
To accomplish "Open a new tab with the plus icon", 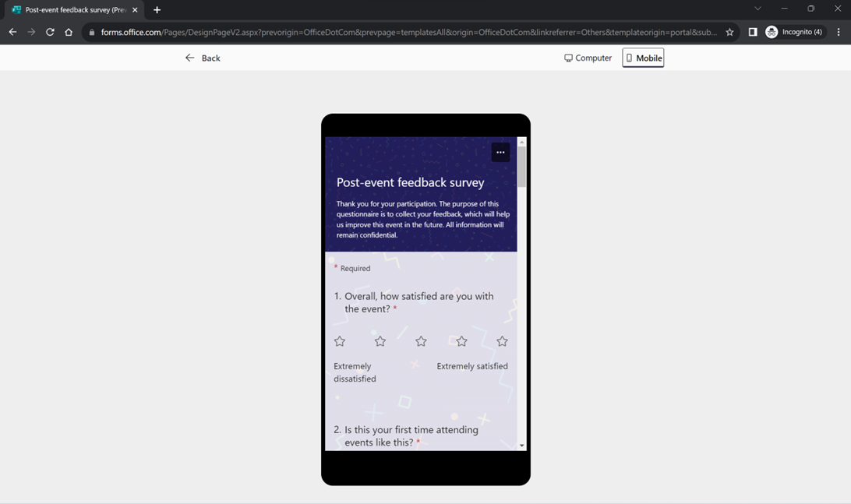I will 157,11.
